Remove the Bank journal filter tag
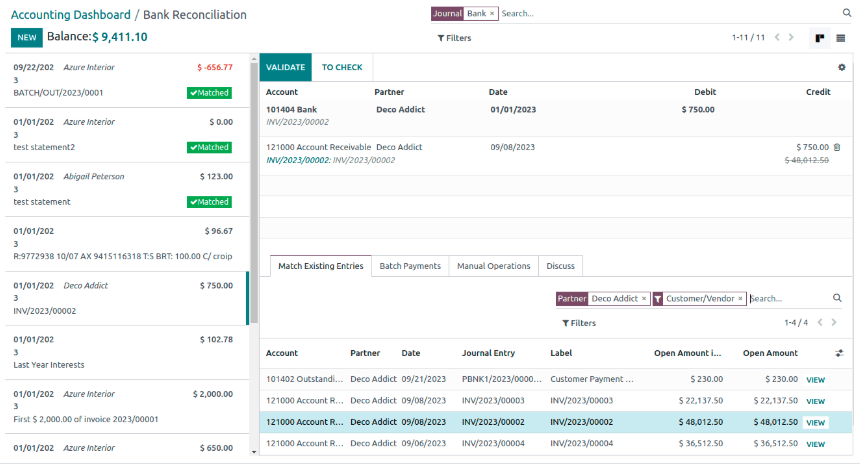 [492, 14]
